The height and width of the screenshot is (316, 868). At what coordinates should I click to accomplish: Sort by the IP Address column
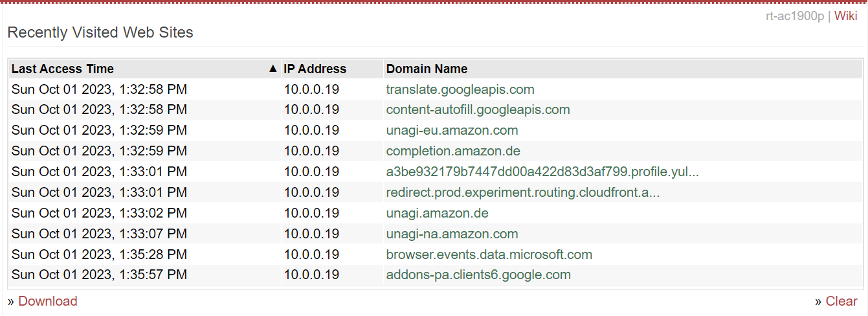coord(315,69)
